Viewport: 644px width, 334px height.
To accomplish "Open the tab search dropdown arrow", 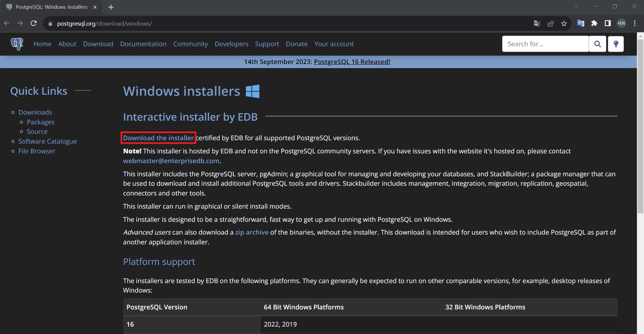I will pyautogui.click(x=576, y=6).
